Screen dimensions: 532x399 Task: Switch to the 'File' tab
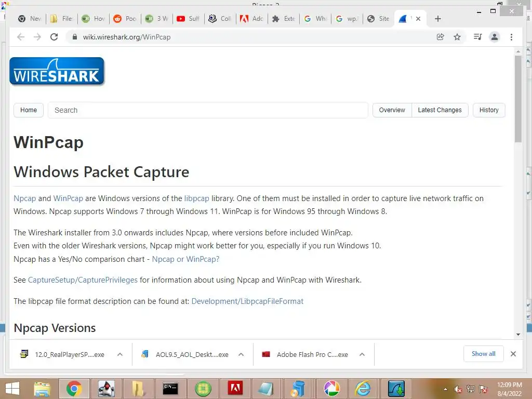tap(62, 19)
